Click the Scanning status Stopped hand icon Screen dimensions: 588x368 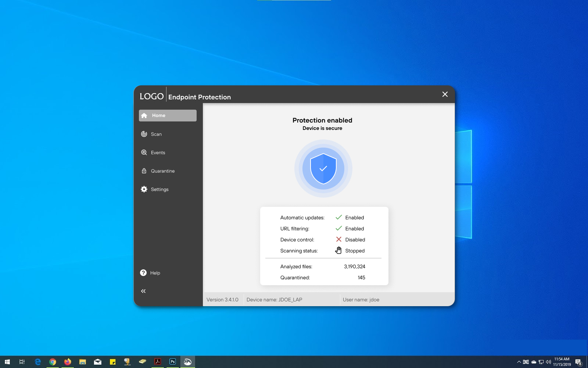(338, 251)
